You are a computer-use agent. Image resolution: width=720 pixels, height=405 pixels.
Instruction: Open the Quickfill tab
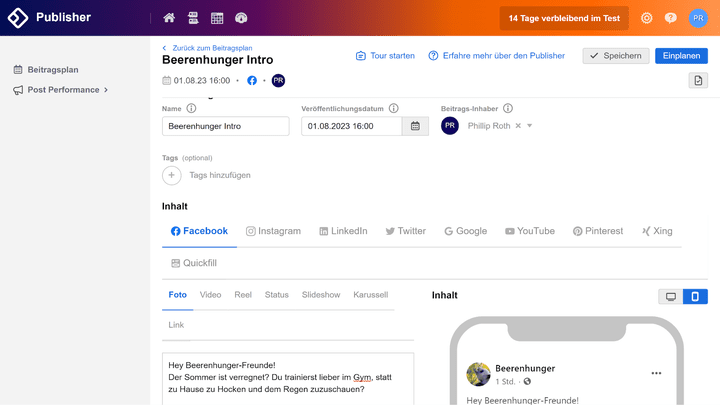[194, 263]
